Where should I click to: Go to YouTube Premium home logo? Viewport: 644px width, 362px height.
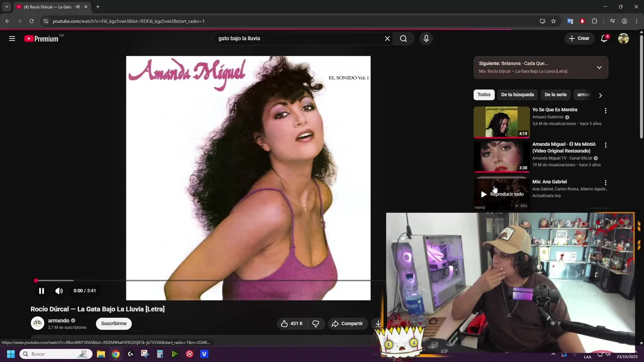(42, 39)
